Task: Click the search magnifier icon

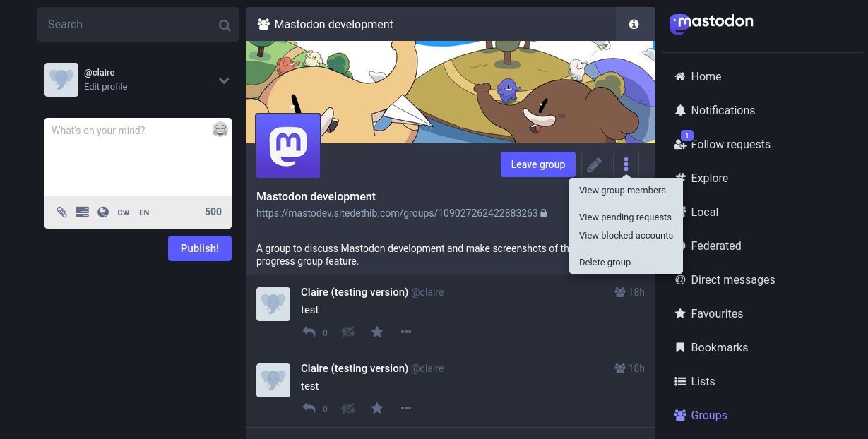Action: coord(225,25)
